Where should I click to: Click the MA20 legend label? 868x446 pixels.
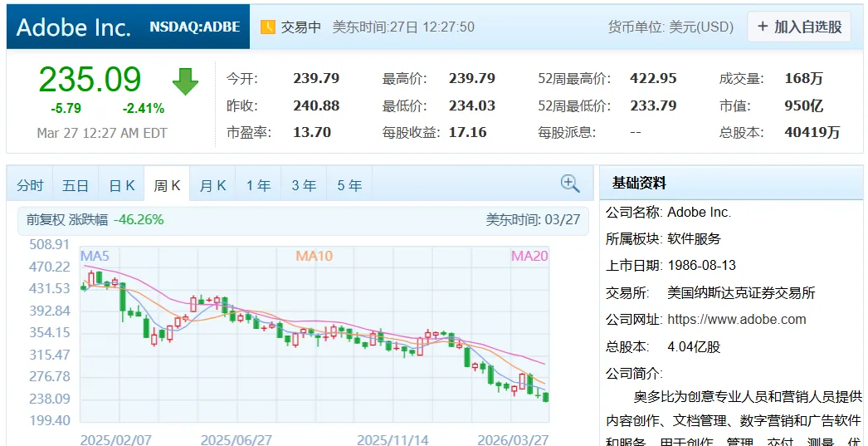point(529,256)
